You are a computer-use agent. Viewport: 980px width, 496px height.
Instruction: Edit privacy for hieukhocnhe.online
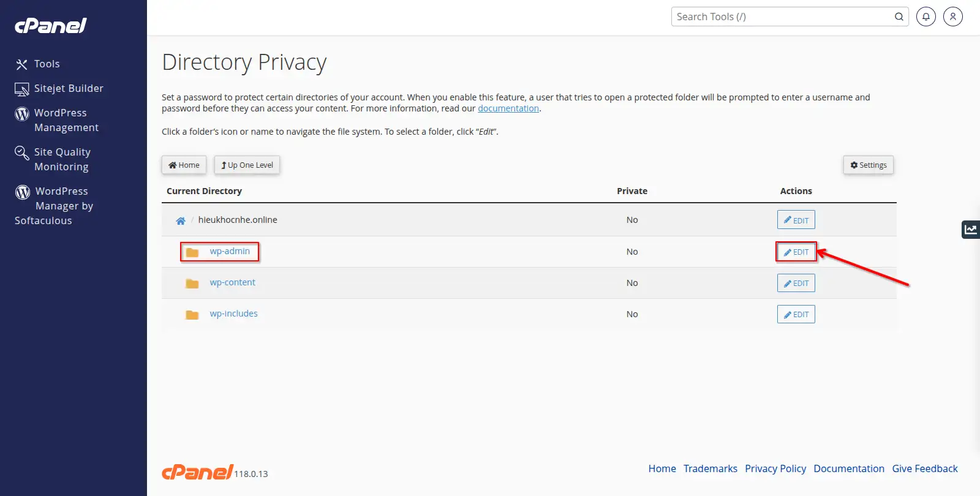coord(796,220)
